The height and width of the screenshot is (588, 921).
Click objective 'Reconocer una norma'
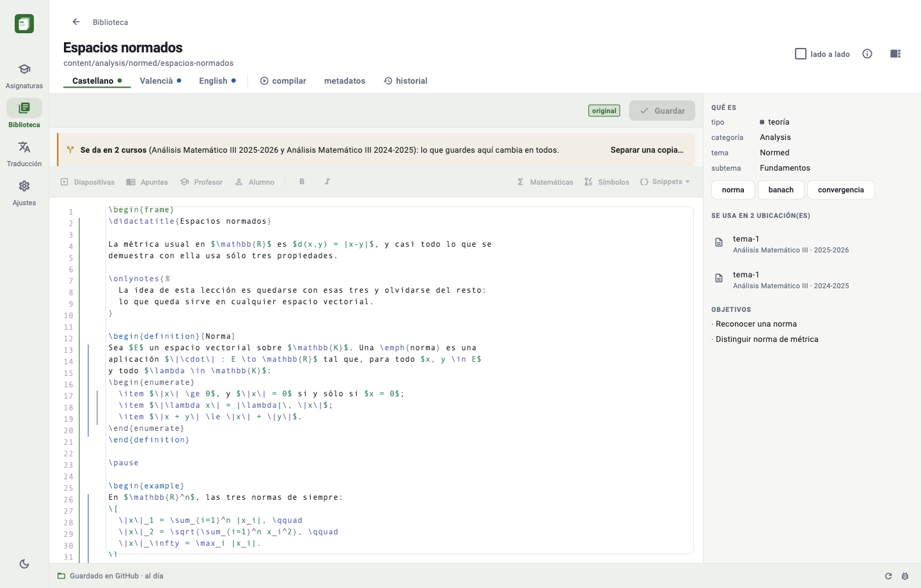756,324
